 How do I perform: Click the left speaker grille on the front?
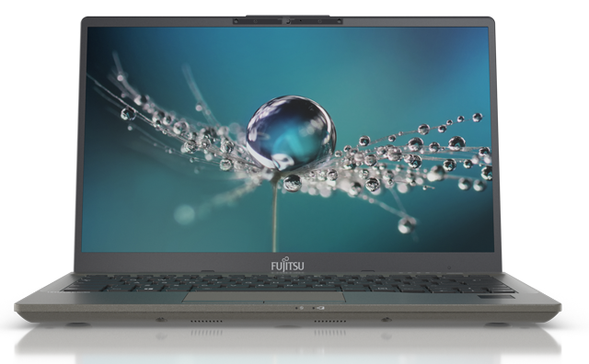[x=206, y=321]
